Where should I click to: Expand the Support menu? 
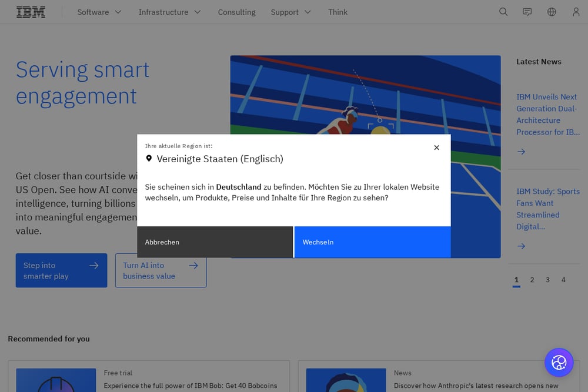click(291, 12)
